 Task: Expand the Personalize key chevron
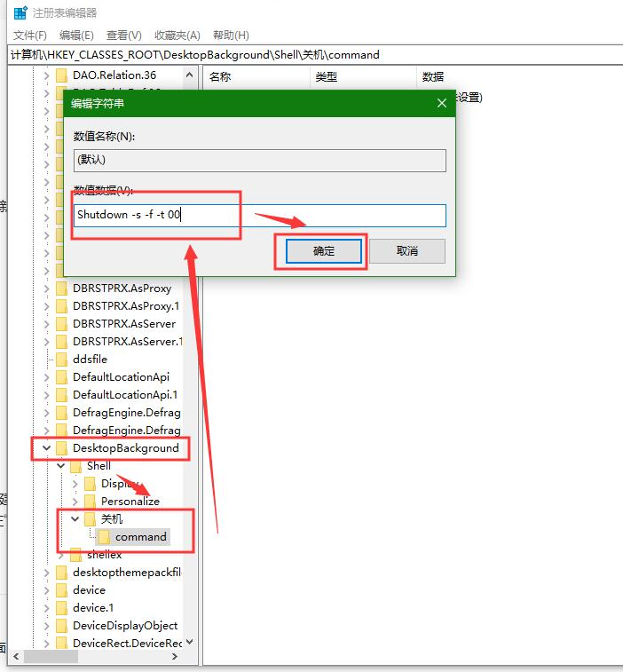75,502
